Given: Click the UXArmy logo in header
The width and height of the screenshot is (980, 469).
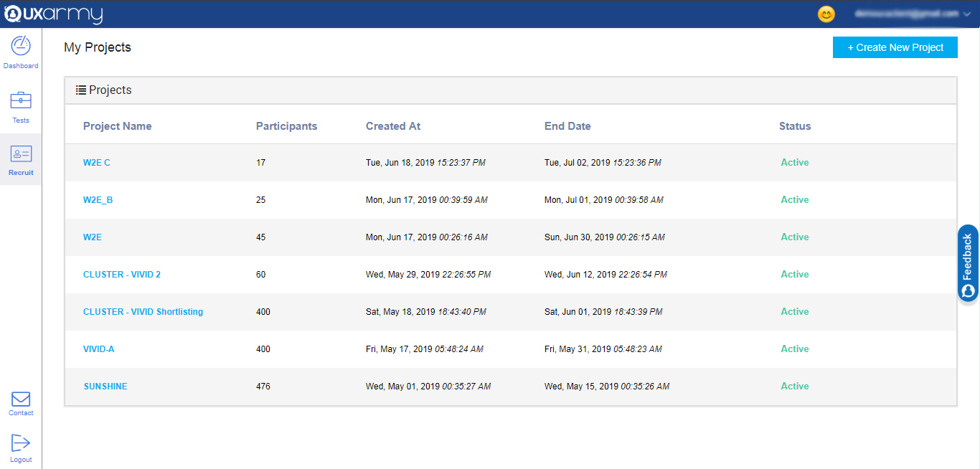Looking at the screenshot, I should pyautogui.click(x=54, y=14).
